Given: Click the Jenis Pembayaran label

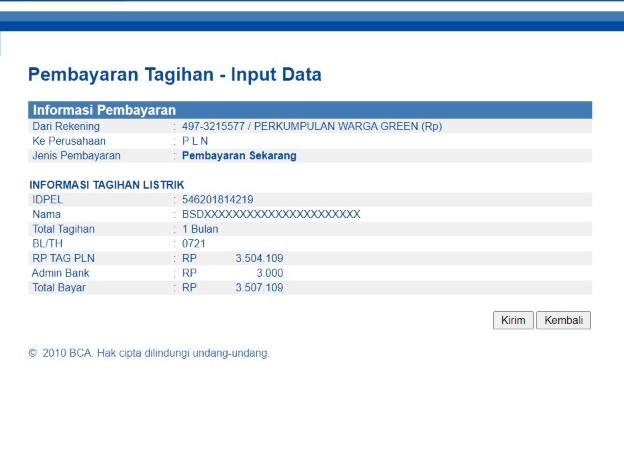Looking at the screenshot, I should (x=76, y=156).
